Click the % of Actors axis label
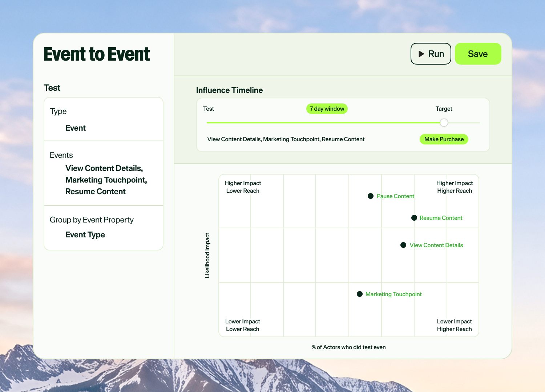Screen dimensions: 545x392 [349, 347]
